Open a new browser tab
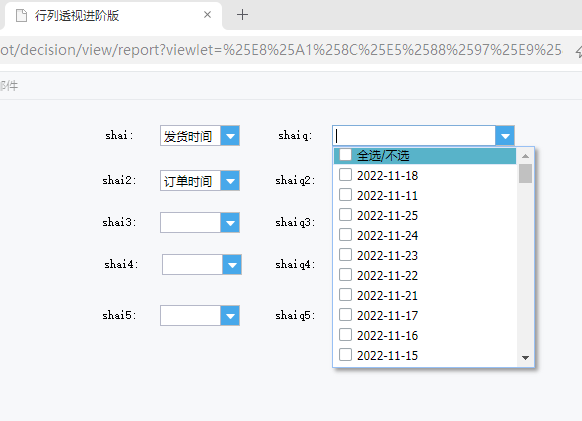 [x=242, y=15]
